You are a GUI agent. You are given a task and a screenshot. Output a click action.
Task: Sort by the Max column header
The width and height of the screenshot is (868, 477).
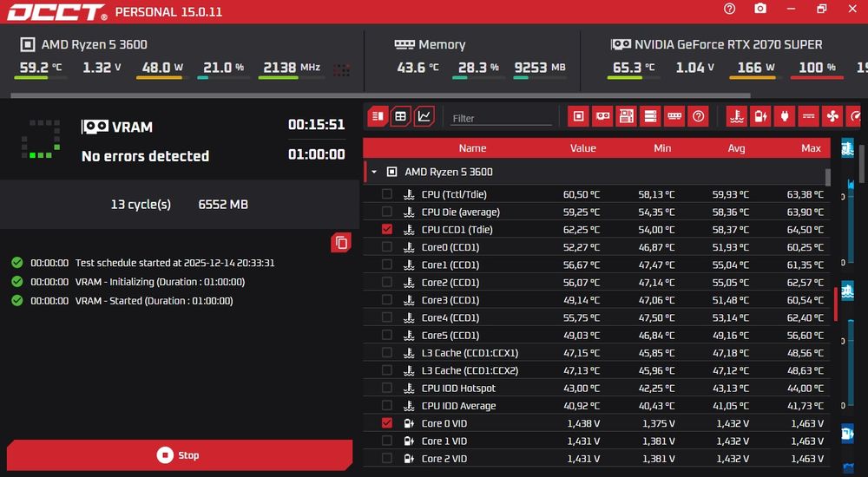tap(811, 147)
